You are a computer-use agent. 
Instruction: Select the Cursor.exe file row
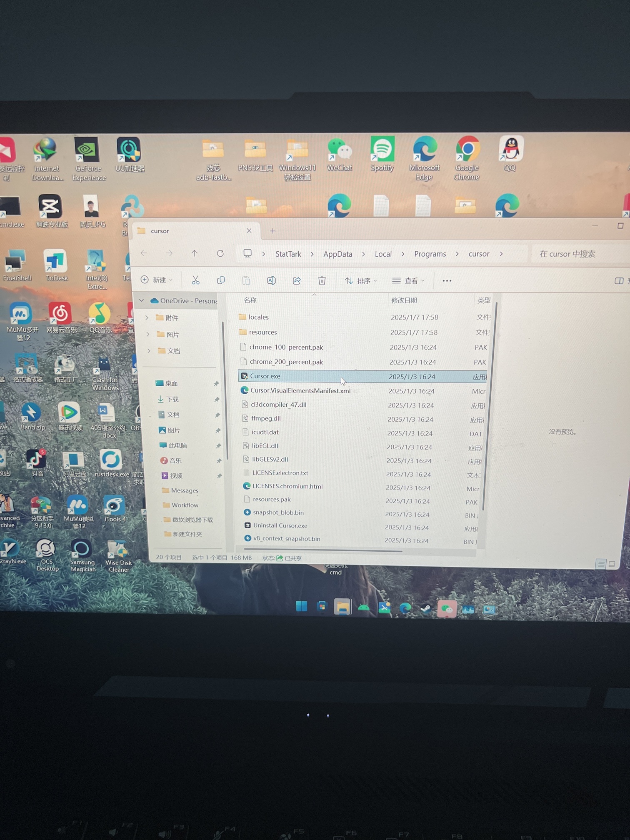pos(362,376)
